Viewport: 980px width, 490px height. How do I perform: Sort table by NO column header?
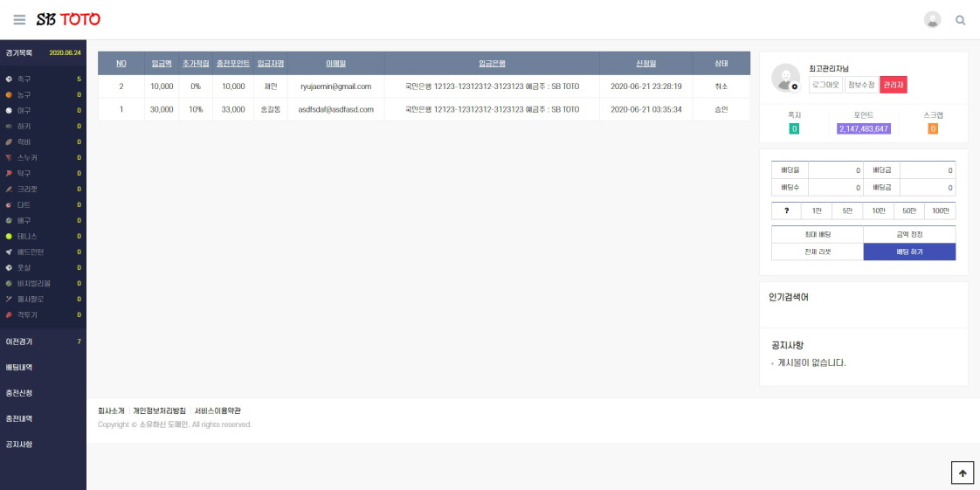point(121,64)
